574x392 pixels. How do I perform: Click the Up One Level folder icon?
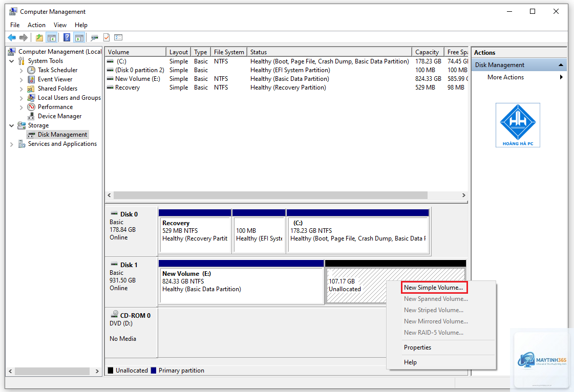click(39, 37)
